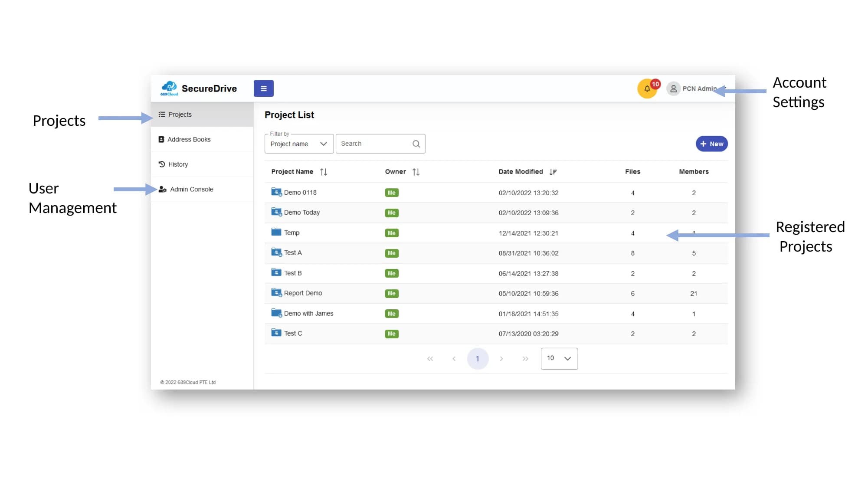The image size is (868, 488).
Task: Click the Me badge for Demo 0118
Action: [392, 193]
